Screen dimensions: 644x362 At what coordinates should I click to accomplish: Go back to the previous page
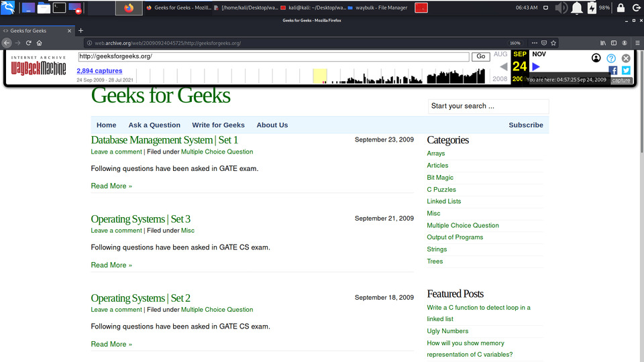(7, 43)
